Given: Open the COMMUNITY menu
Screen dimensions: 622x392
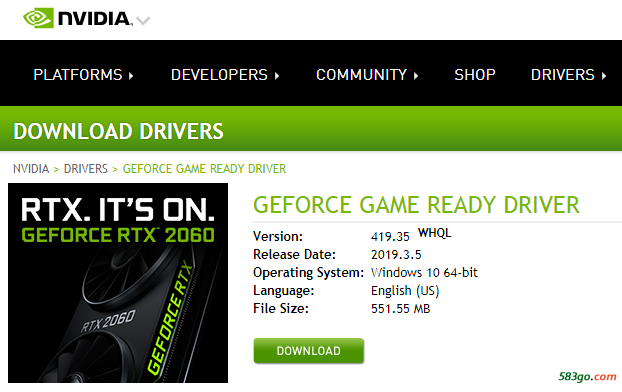Looking at the screenshot, I should 361,75.
